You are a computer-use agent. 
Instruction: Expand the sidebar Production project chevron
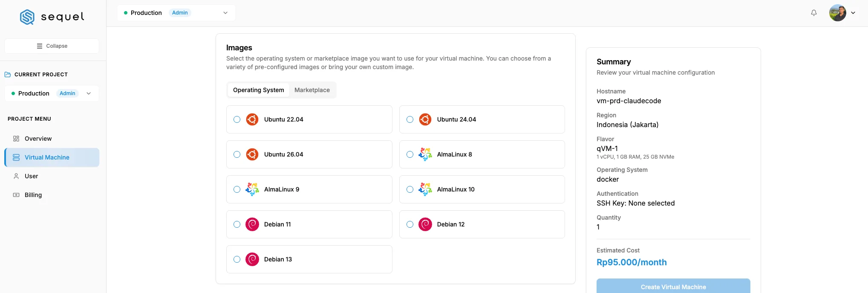(89, 93)
